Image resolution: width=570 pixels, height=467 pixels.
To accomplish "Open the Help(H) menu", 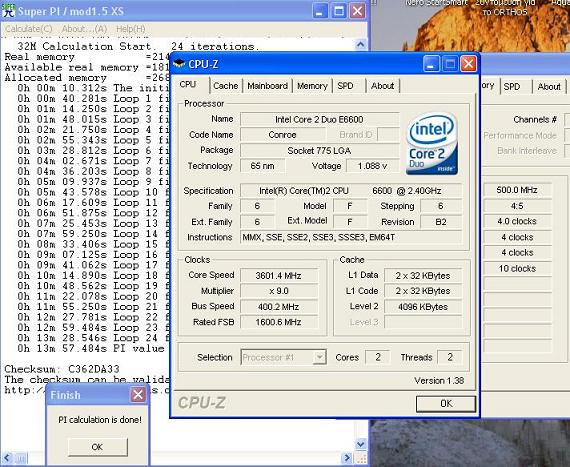I will click(x=131, y=29).
